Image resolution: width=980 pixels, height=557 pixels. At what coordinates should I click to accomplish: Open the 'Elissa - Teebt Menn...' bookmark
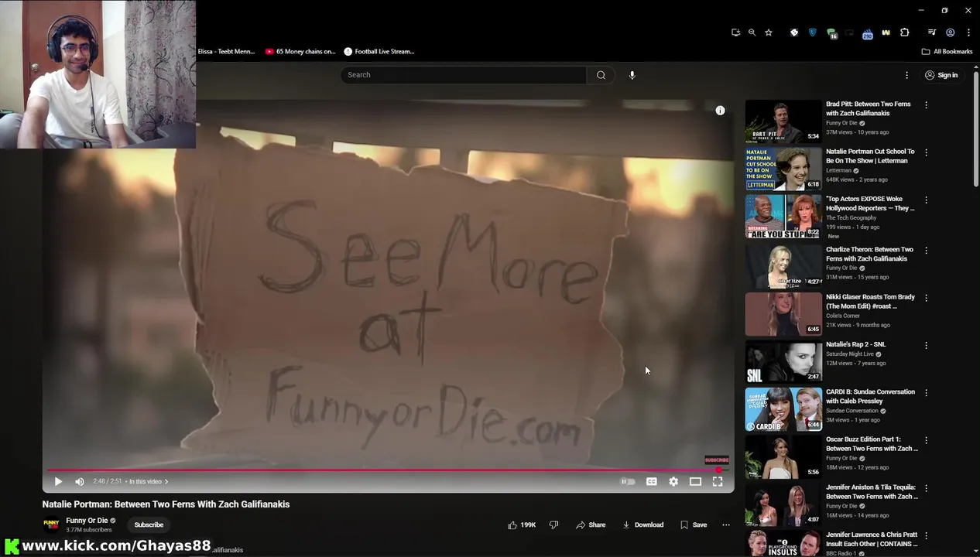[x=226, y=51]
